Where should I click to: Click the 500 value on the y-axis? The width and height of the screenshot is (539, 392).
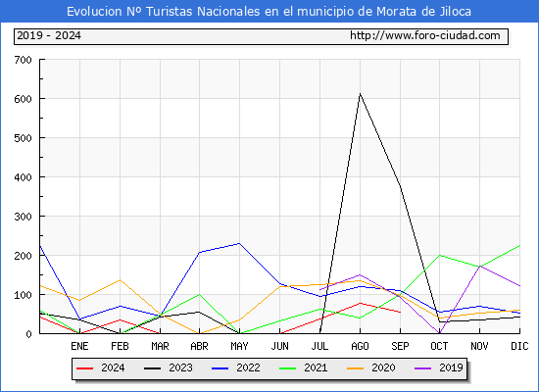(24, 138)
